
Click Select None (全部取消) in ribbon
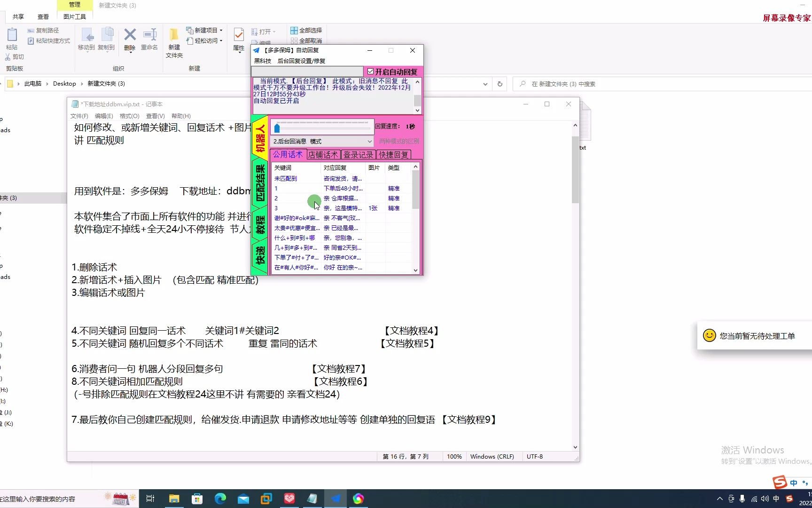coord(306,41)
